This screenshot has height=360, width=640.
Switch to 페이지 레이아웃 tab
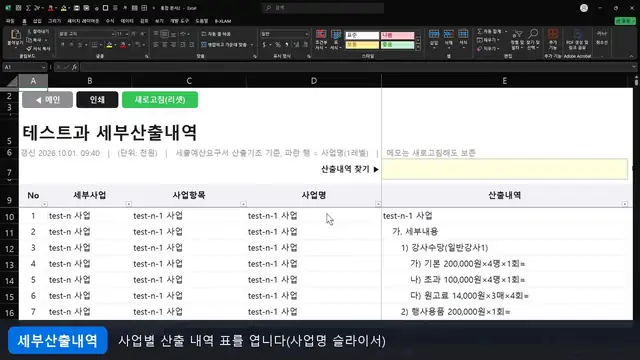pyautogui.click(x=83, y=21)
